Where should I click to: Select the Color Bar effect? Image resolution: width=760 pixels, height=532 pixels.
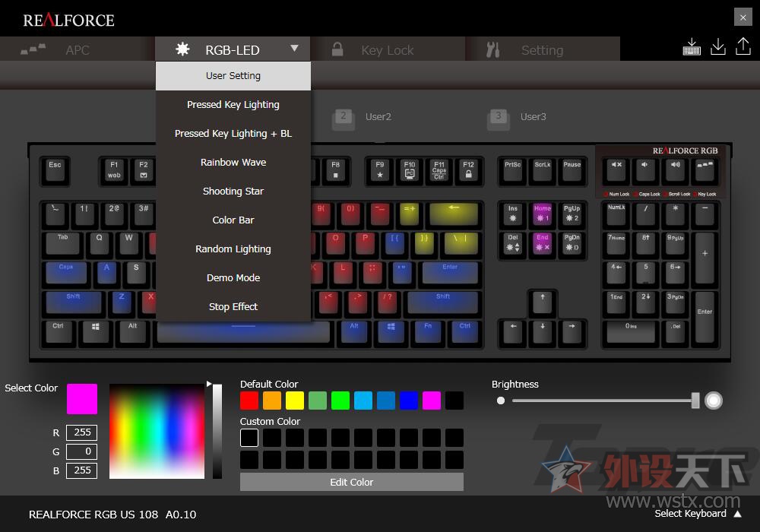tap(233, 220)
